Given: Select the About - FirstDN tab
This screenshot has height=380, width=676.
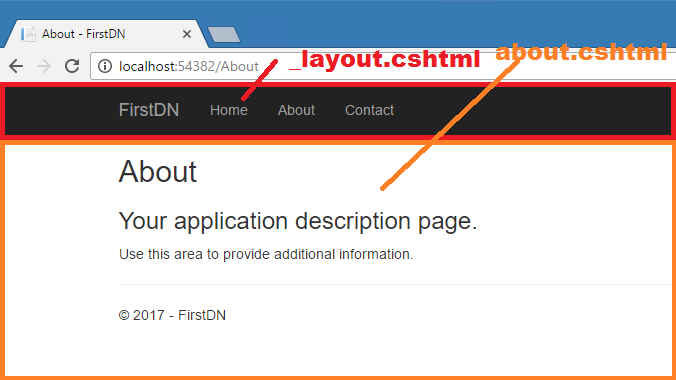Looking at the screenshot, I should click(x=106, y=34).
